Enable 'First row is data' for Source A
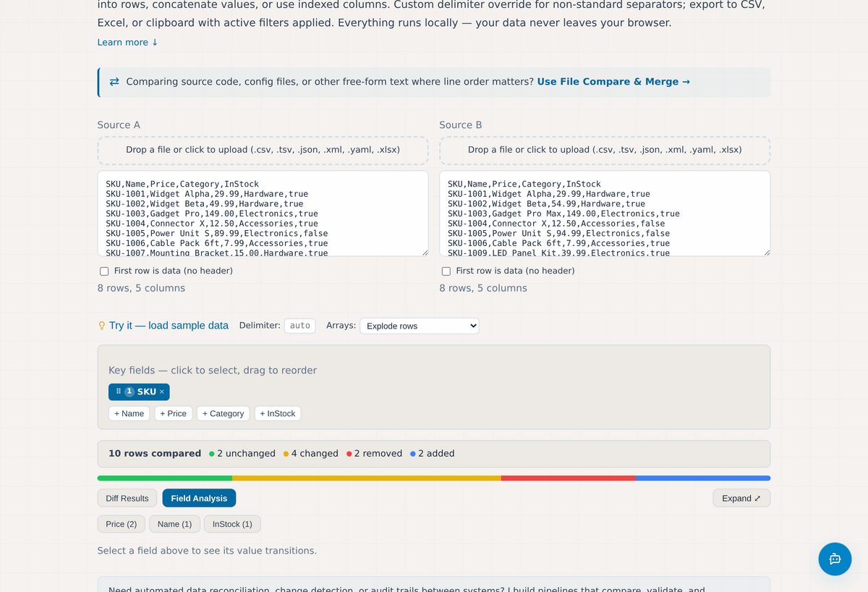 [x=104, y=271]
